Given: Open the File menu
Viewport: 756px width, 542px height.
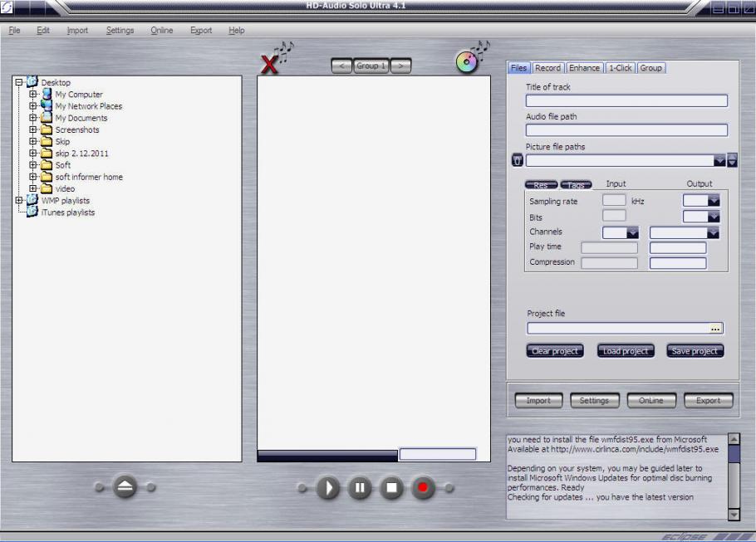Looking at the screenshot, I should [14, 31].
